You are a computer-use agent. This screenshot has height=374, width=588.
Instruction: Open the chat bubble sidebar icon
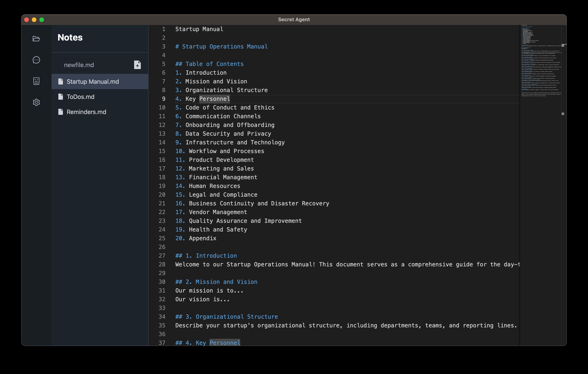pyautogui.click(x=36, y=60)
